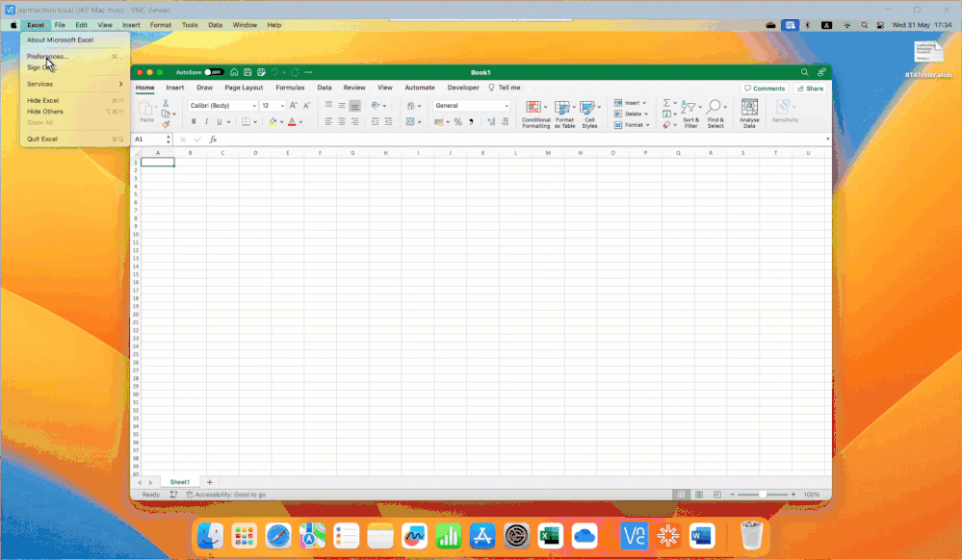This screenshot has height=560, width=962.
Task: Switch to Page Layout view in the status bar
Action: click(x=699, y=495)
